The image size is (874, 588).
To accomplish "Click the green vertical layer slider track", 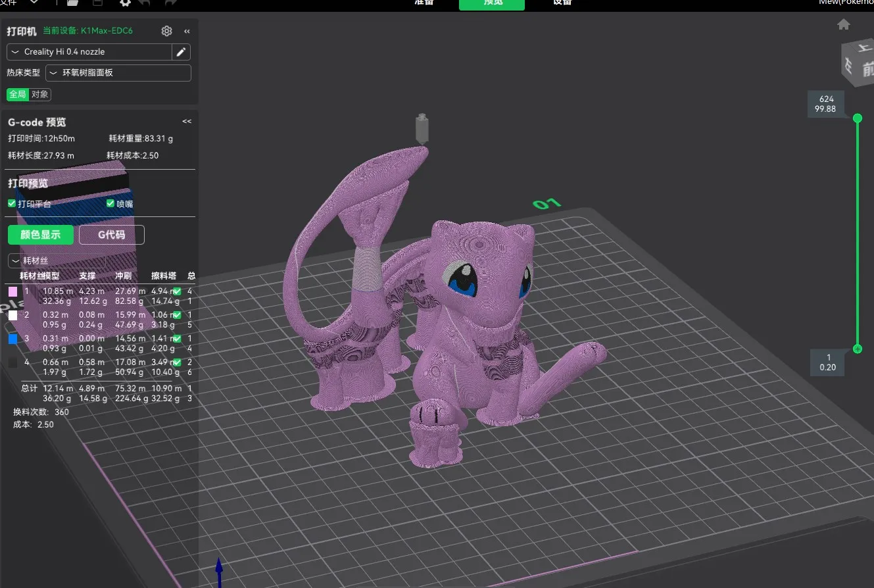I will click(858, 233).
